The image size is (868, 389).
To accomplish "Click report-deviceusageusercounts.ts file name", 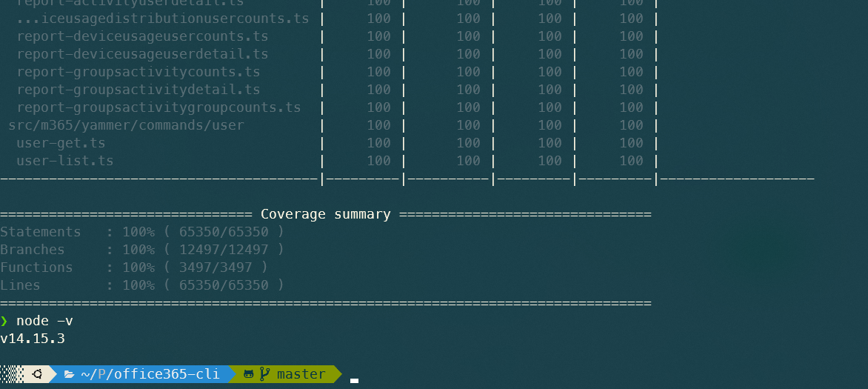I will [x=142, y=36].
